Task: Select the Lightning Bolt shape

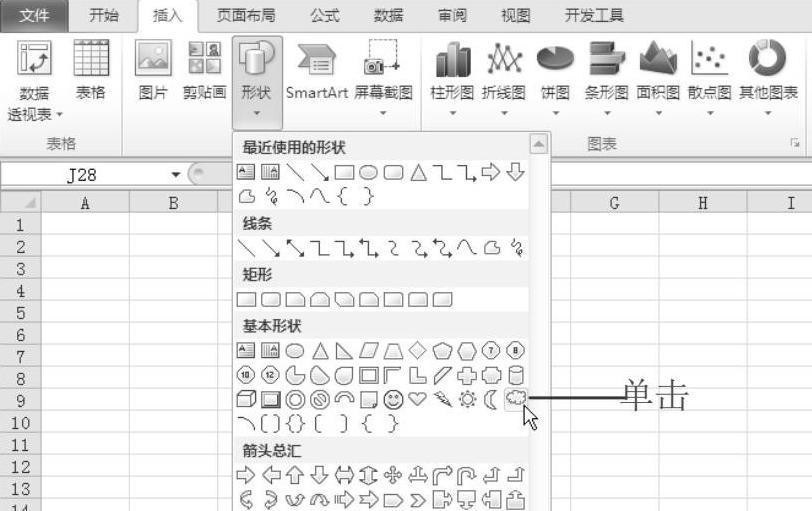Action: pyautogui.click(x=442, y=399)
